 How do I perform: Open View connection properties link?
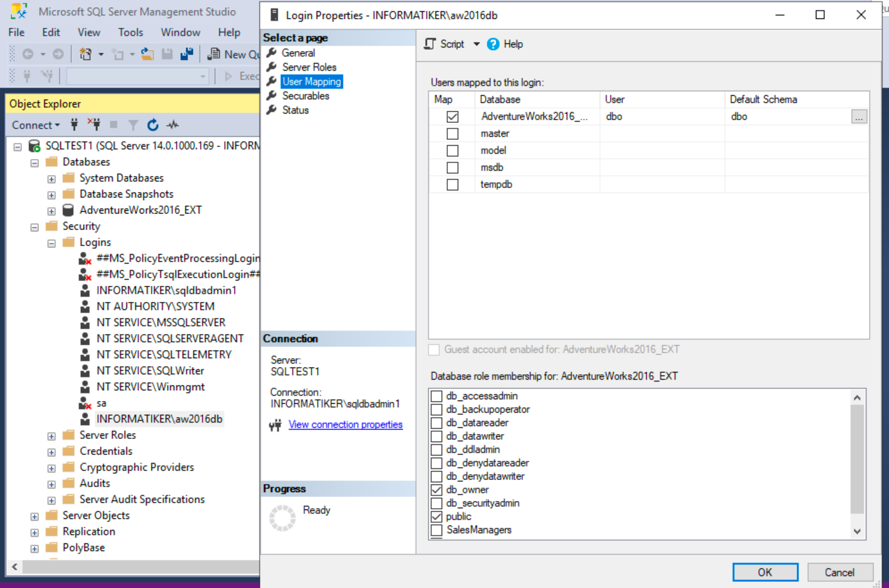tap(345, 425)
